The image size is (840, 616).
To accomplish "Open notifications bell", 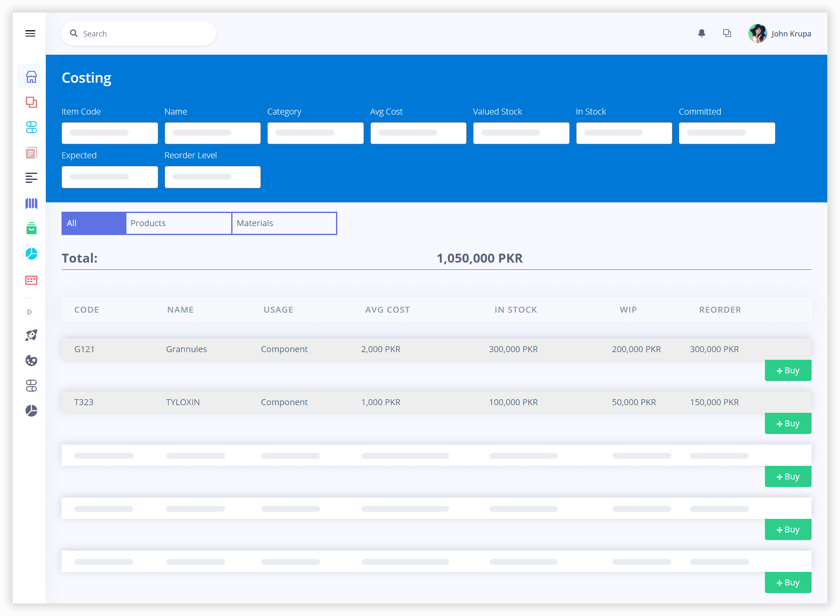I will click(702, 34).
